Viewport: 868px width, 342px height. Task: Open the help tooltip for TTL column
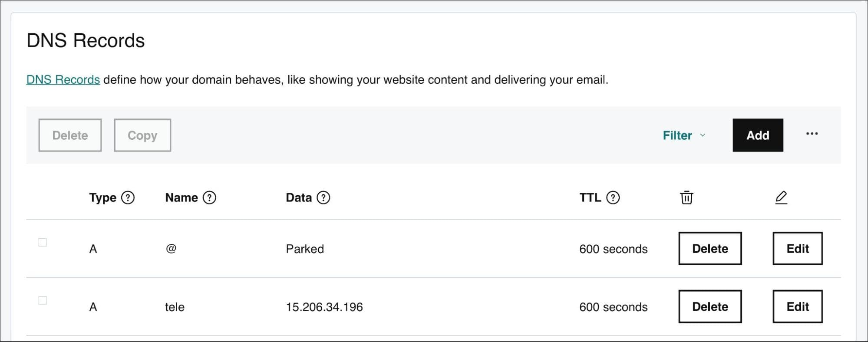(613, 198)
